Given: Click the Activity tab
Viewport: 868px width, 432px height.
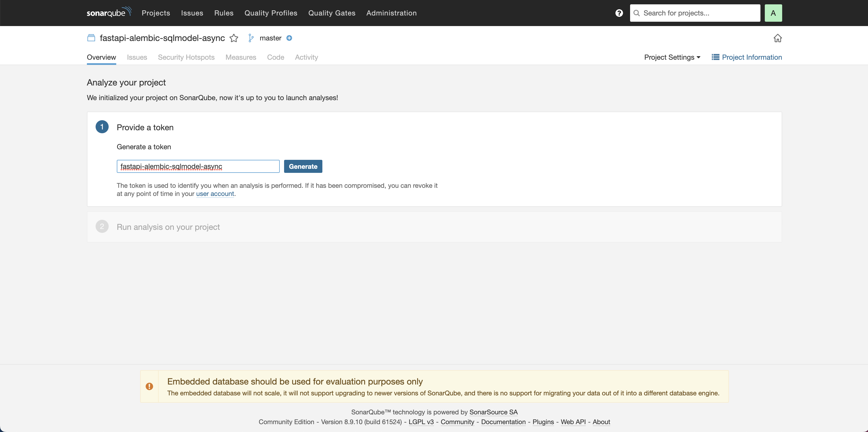Looking at the screenshot, I should point(307,57).
